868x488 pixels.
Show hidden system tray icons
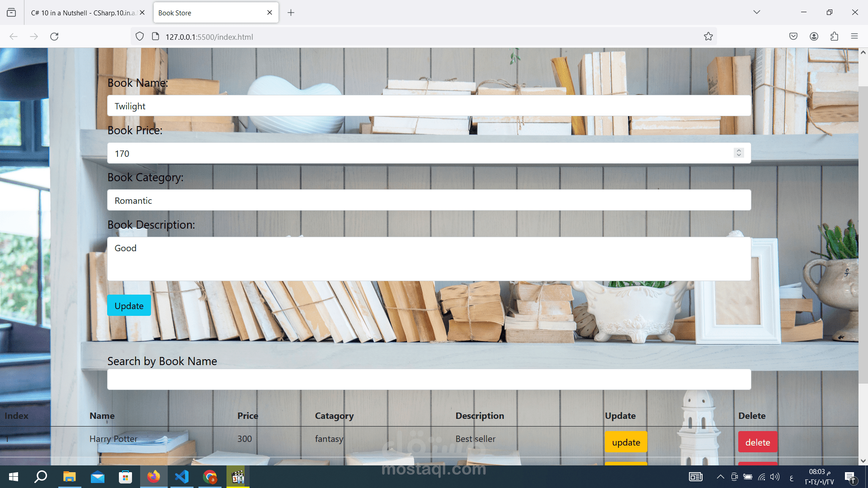(x=720, y=477)
